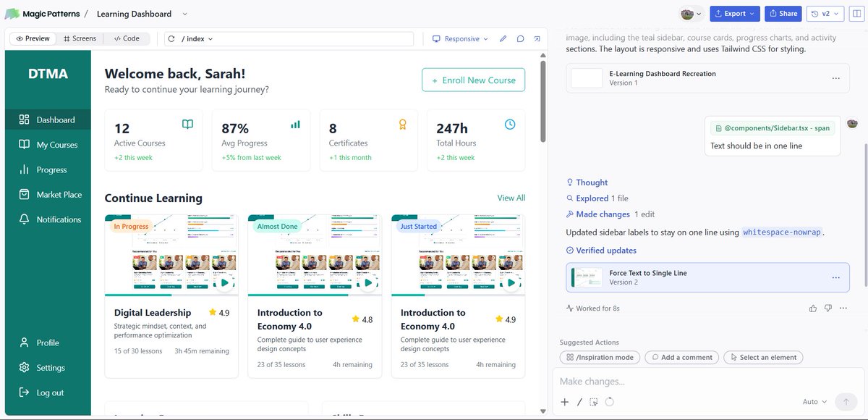Viewport: 868px width, 420px height.
Task: Open Market Place in the sidebar
Action: [48, 194]
